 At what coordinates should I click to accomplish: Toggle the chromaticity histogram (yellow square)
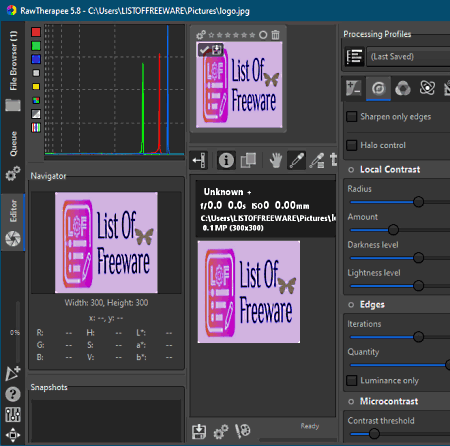(36, 87)
